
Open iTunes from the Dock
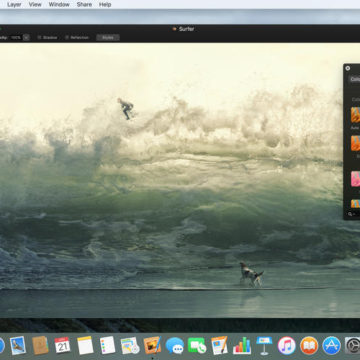click(287, 345)
